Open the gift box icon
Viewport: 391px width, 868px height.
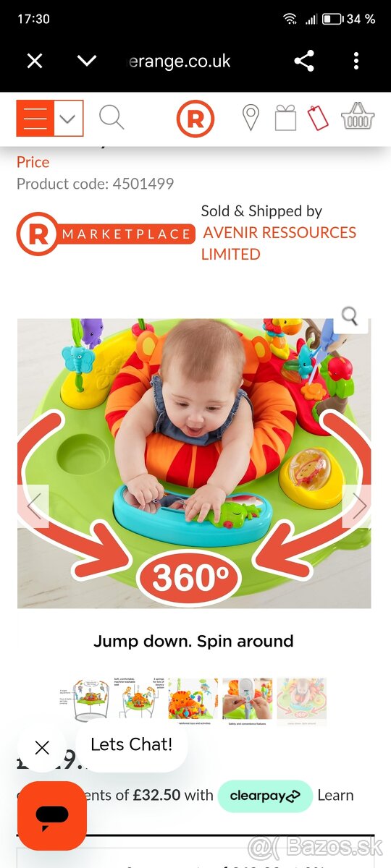tap(285, 117)
